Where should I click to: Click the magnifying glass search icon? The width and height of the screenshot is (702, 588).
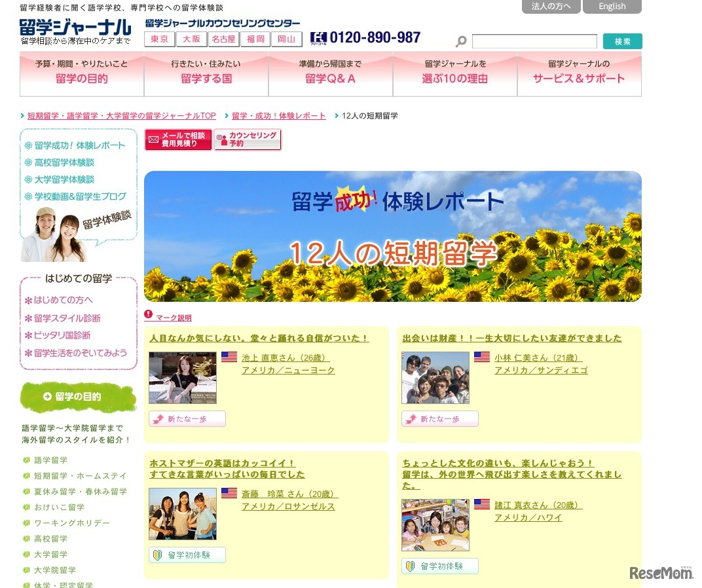click(x=462, y=41)
